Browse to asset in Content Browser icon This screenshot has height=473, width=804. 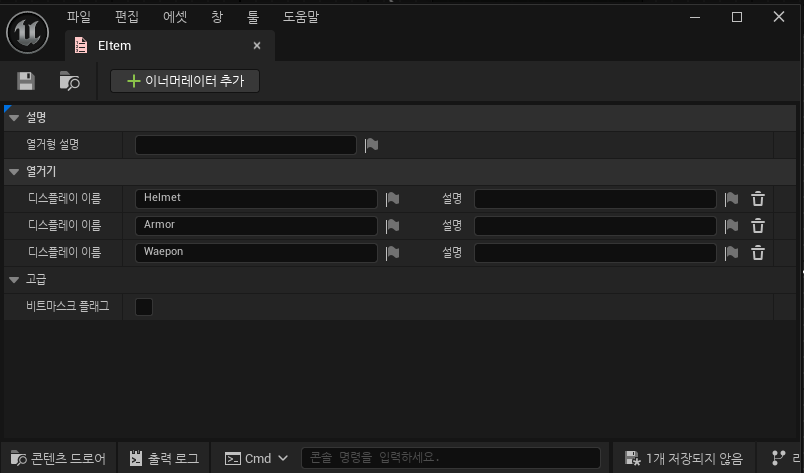tap(69, 81)
